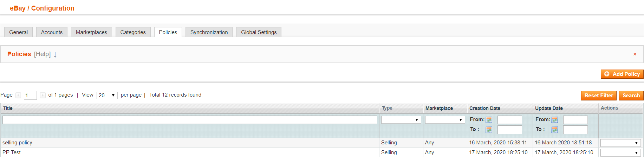Click the next page arrow icon
The image size is (644, 157).
43,95
